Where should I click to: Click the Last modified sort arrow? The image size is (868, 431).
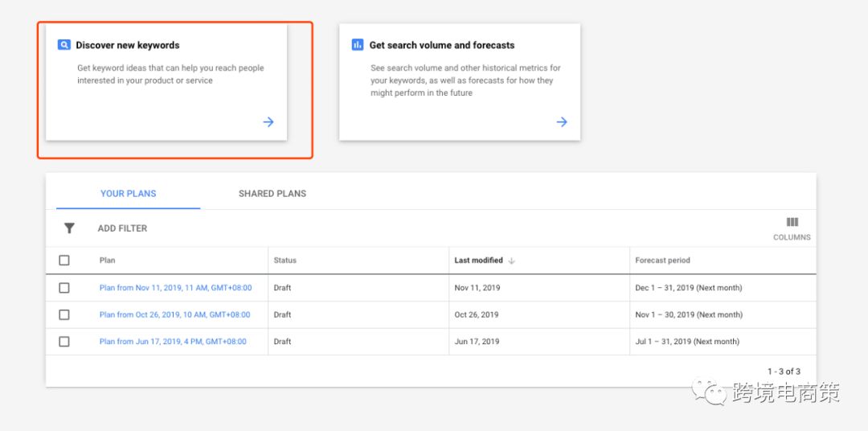512,261
